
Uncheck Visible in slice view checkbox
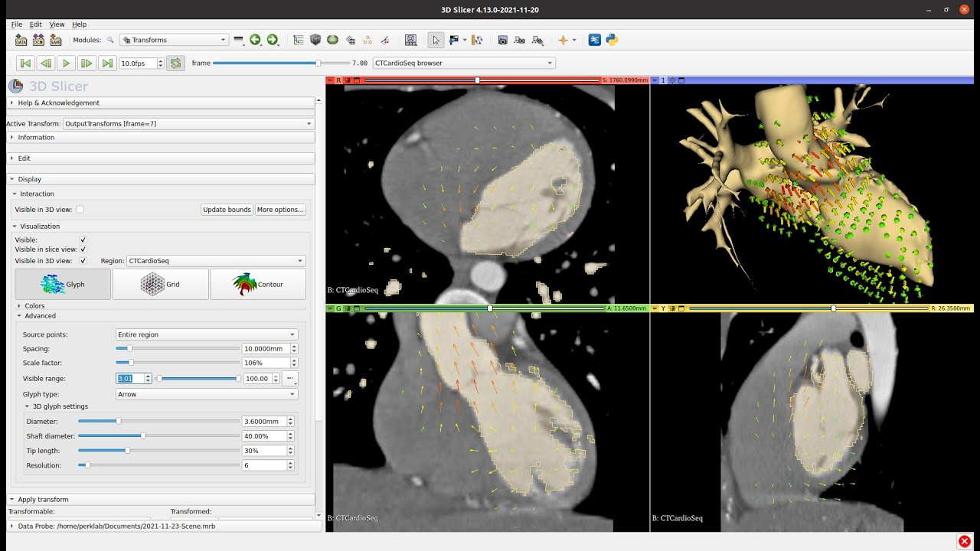pos(83,249)
